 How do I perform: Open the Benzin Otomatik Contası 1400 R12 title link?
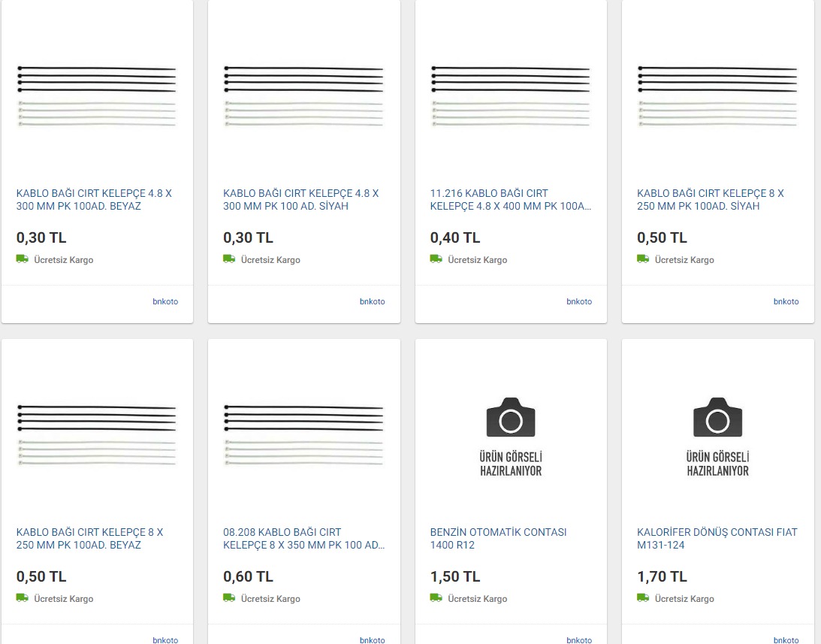tap(498, 538)
